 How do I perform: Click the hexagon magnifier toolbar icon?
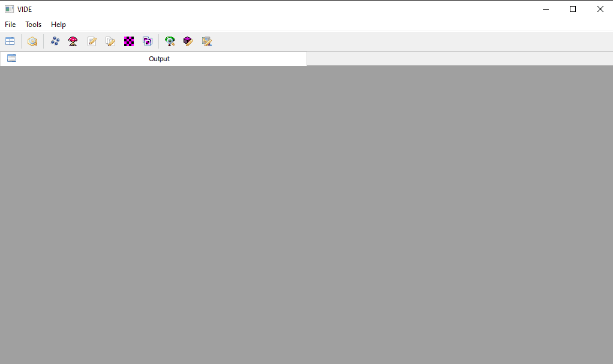click(32, 41)
